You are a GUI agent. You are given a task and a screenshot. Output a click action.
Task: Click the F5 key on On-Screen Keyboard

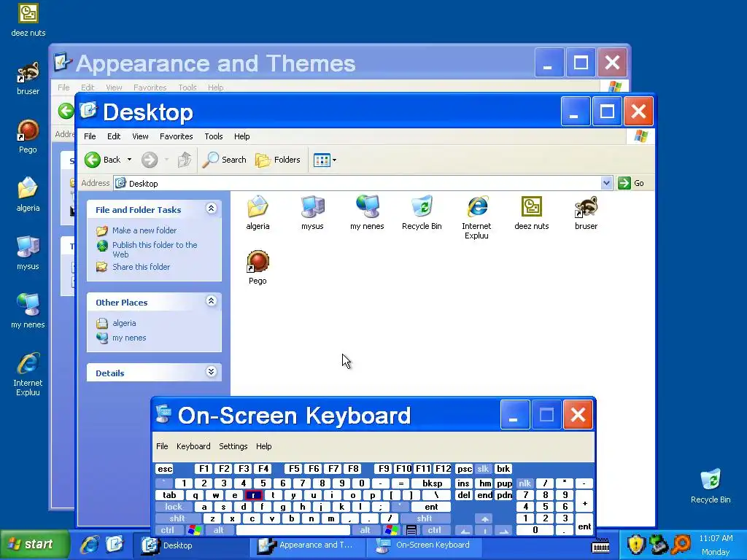pos(294,469)
